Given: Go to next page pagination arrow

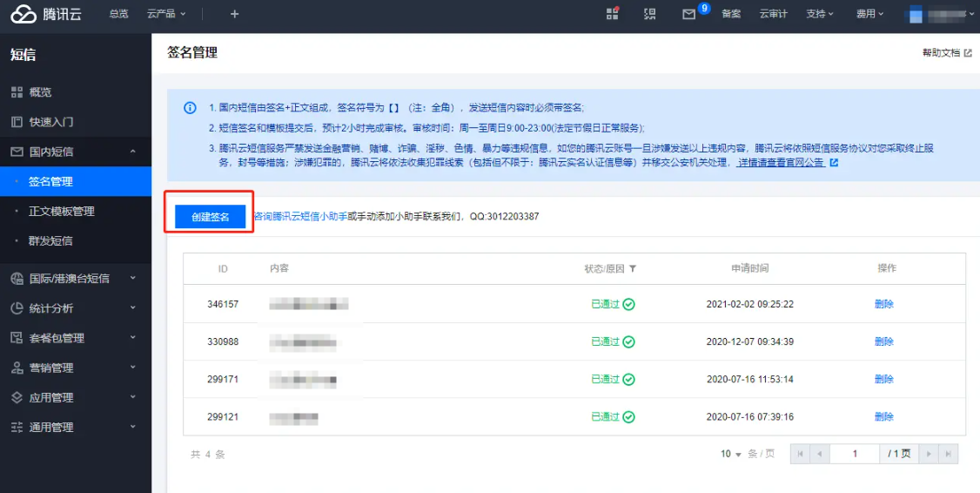Looking at the screenshot, I should coord(930,454).
